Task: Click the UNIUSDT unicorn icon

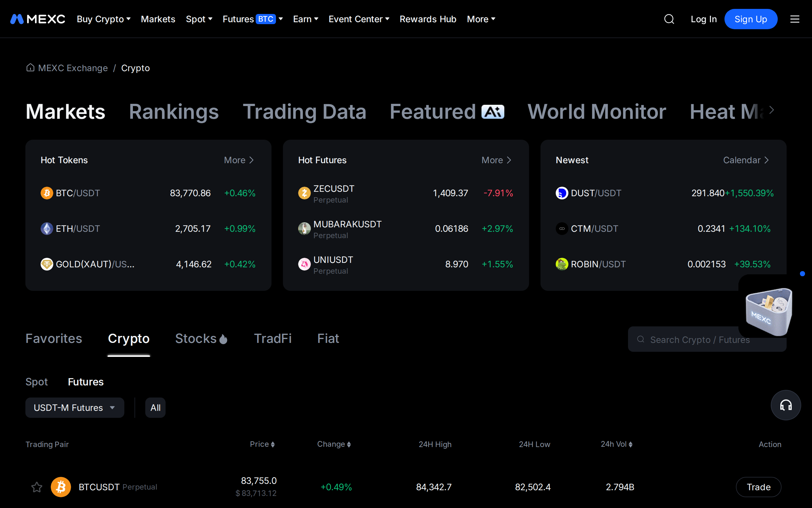Action: click(x=304, y=264)
